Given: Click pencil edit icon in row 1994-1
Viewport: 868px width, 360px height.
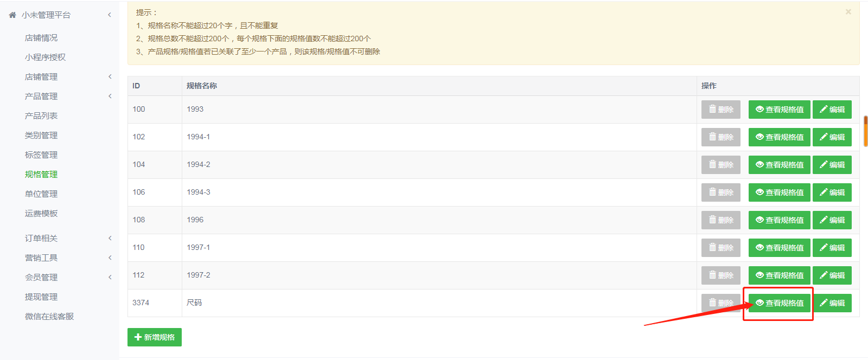Looking at the screenshot, I should click(823, 137).
